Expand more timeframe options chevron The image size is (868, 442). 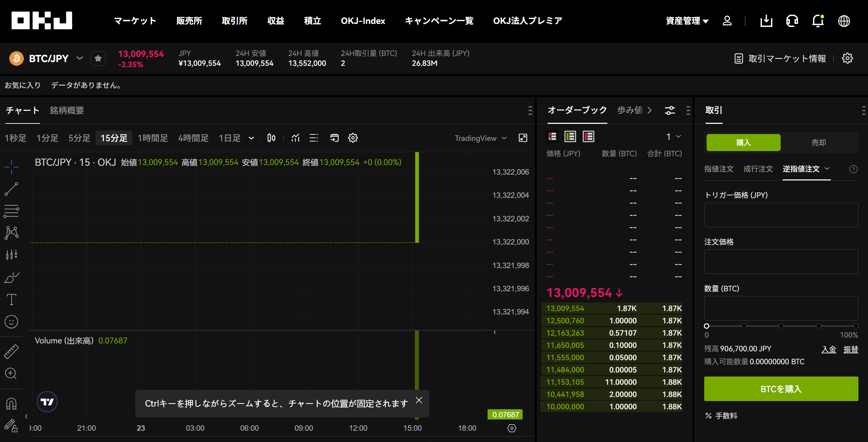(x=251, y=138)
